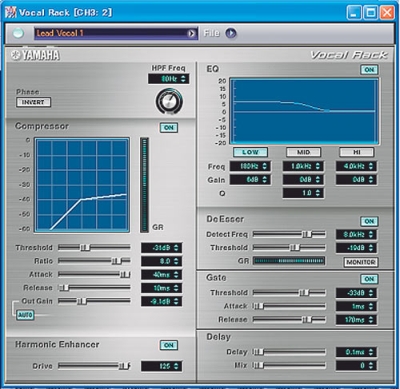400x389 pixels.
Task: Click the Vocal Rack window title icon
Action: pos(11,13)
